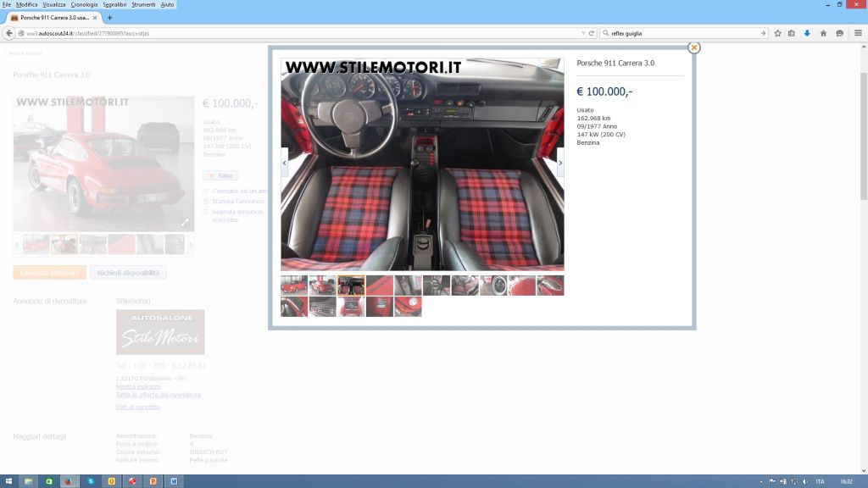Open the green app icon in taskbar

(48, 481)
